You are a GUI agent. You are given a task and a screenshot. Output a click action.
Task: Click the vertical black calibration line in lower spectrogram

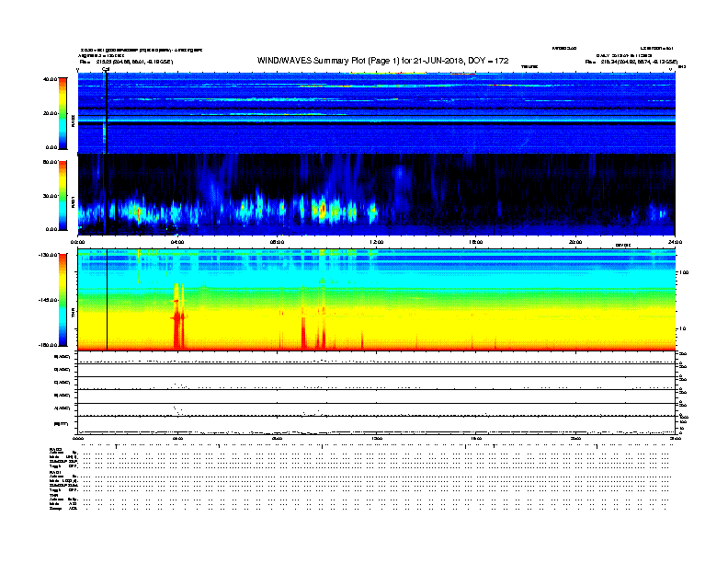[108, 300]
